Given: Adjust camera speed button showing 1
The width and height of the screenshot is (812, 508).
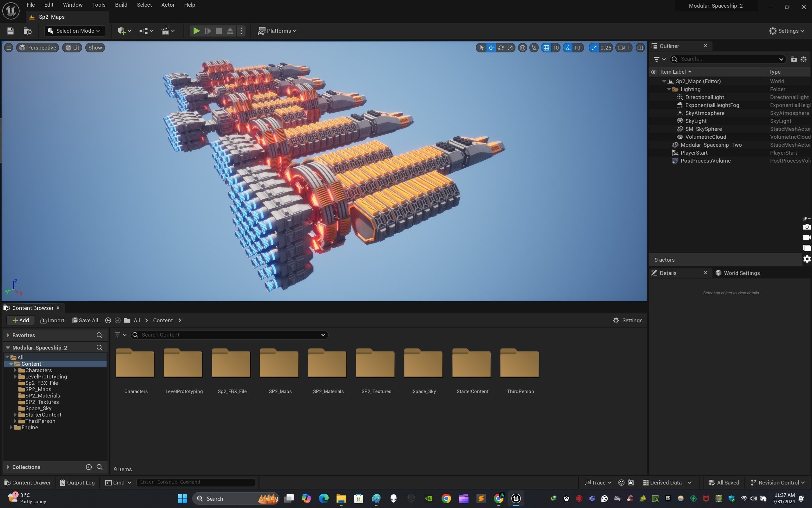Looking at the screenshot, I should click(624, 48).
